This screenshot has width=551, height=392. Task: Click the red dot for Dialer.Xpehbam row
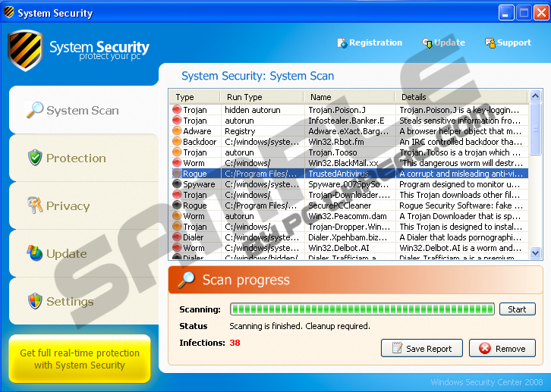pyautogui.click(x=177, y=237)
